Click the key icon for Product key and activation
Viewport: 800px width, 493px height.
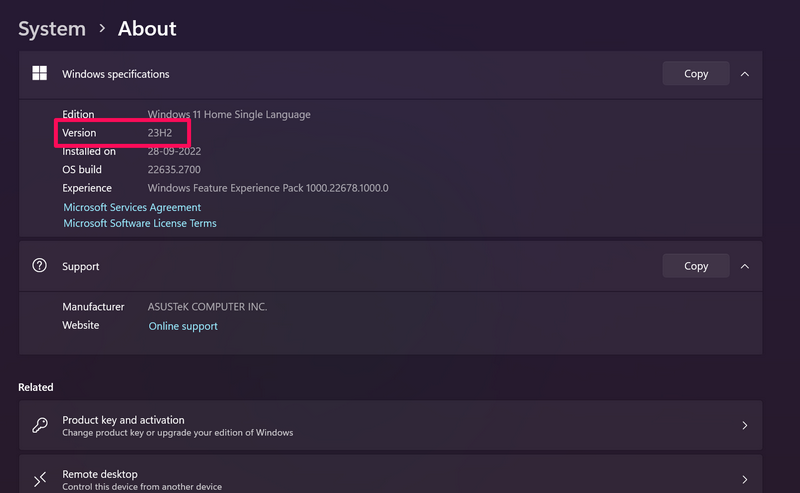pyautogui.click(x=40, y=426)
